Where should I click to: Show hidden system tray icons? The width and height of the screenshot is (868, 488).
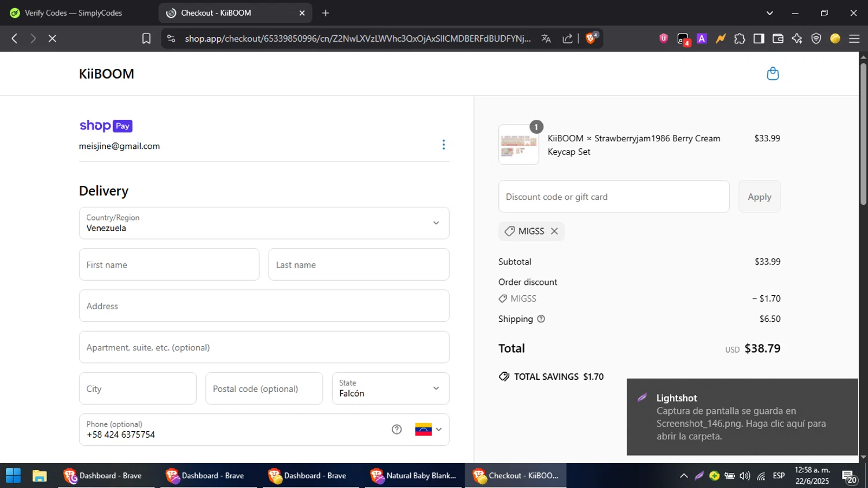[683, 476]
